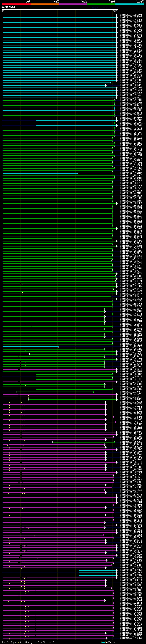Select the UniRef100_Q40252 label
Viewport: 146px width, 644px height.
pos(131,30)
